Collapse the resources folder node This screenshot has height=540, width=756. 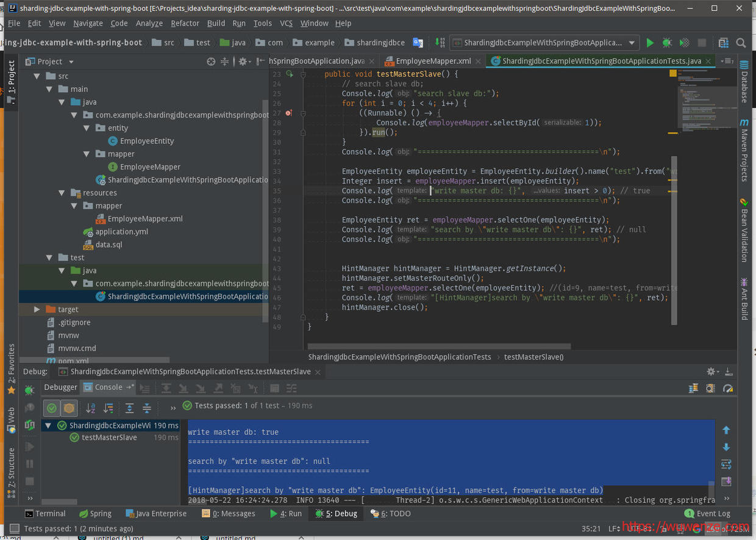(61, 193)
